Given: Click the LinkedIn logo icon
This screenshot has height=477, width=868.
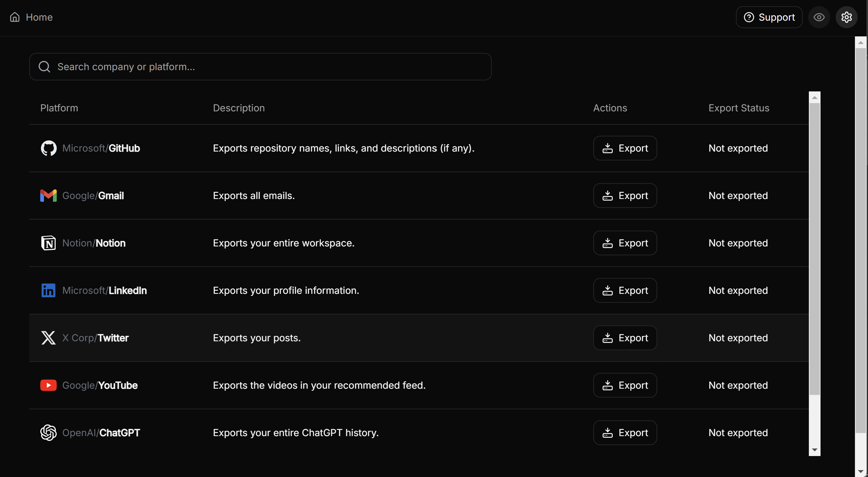Looking at the screenshot, I should 48,290.
